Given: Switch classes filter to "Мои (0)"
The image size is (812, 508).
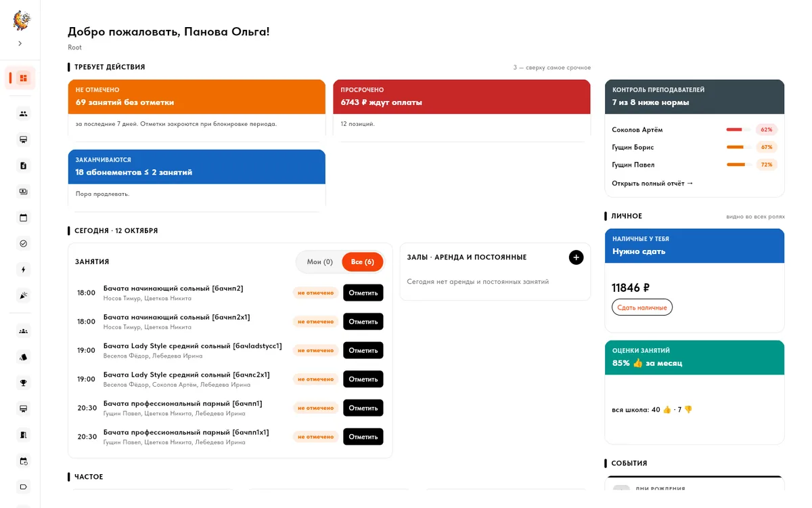Looking at the screenshot, I should click(319, 262).
